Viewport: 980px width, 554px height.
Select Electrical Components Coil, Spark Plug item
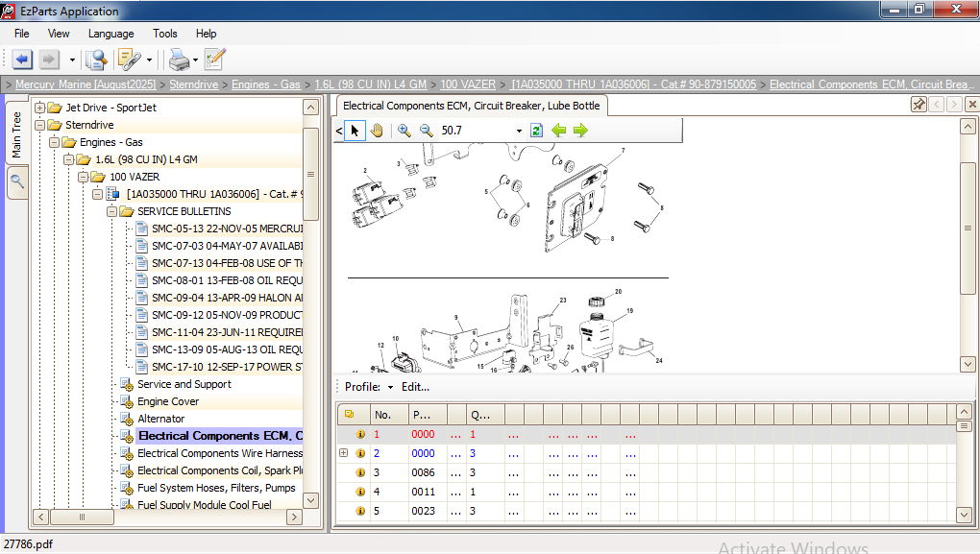coord(220,470)
